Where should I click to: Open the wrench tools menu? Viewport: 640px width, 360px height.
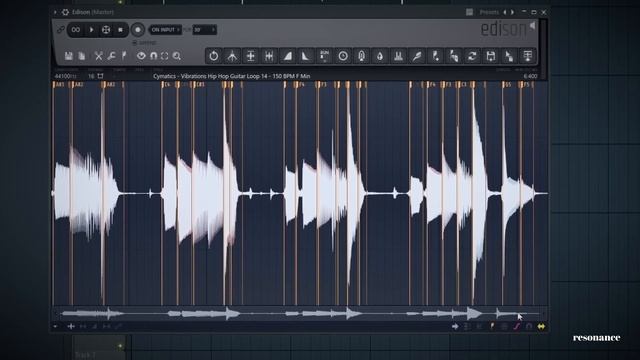point(111,56)
